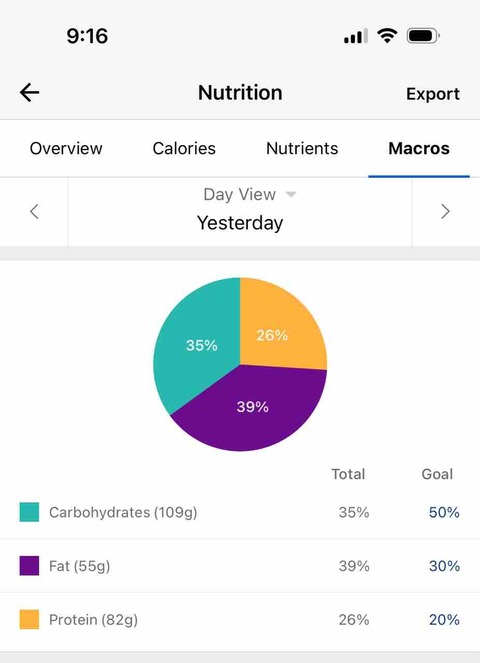Tap the Export button
Image resolution: width=480 pixels, height=663 pixels.
[433, 94]
